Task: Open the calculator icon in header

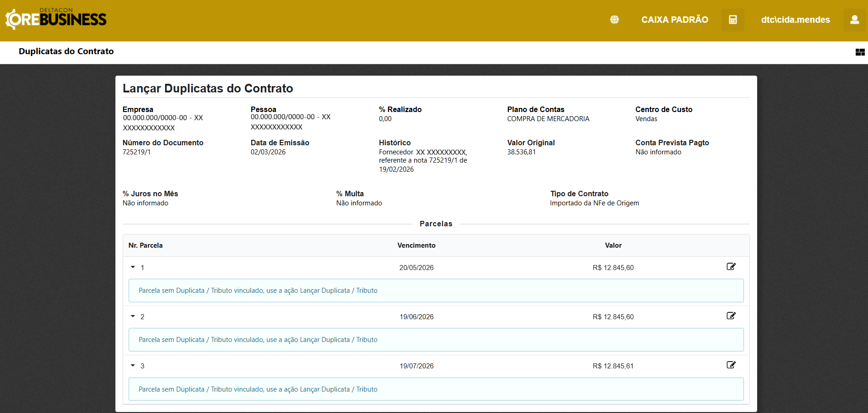Action: tap(733, 20)
